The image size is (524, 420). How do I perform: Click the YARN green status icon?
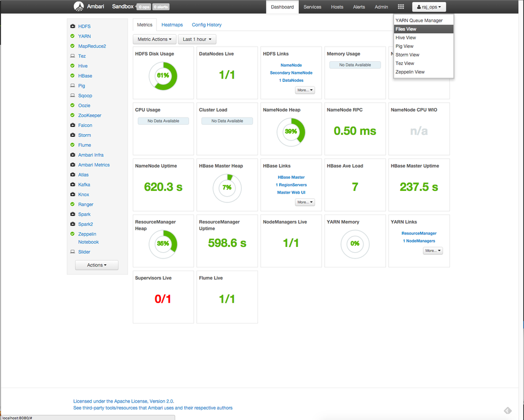pos(72,36)
